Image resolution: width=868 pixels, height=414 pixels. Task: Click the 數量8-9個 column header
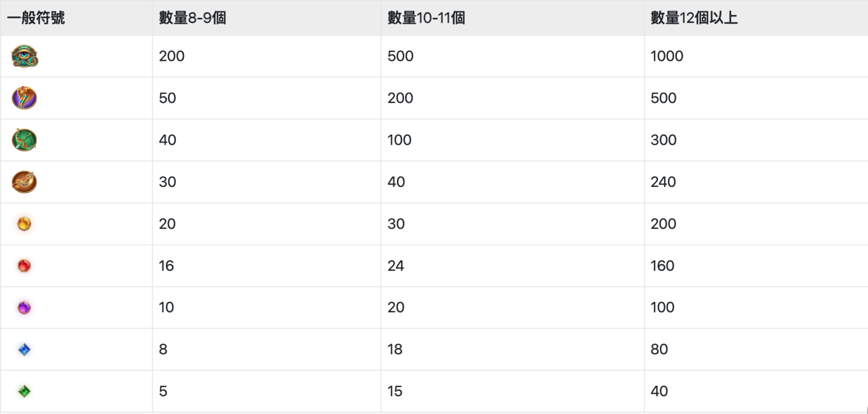pyautogui.click(x=192, y=18)
